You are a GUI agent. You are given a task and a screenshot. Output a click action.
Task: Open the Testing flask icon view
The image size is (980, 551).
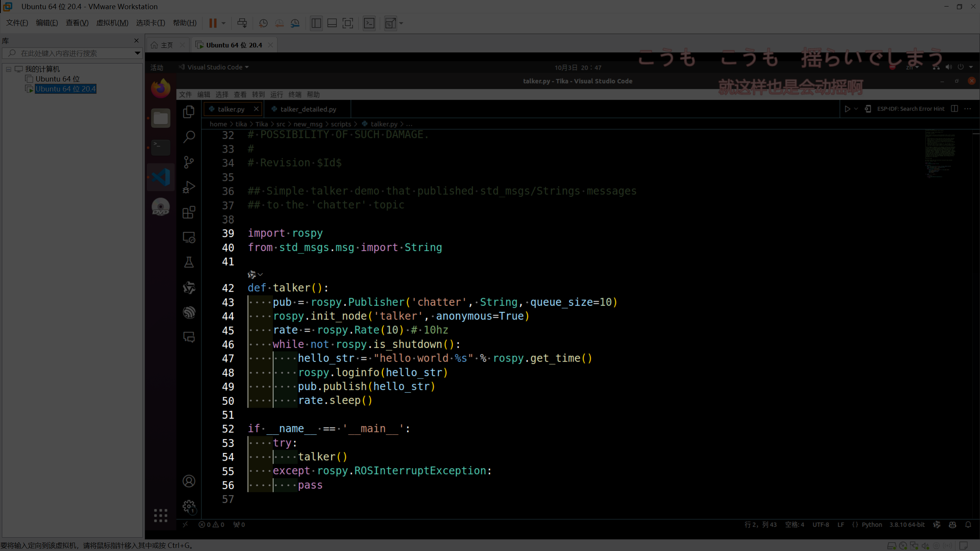[189, 262]
